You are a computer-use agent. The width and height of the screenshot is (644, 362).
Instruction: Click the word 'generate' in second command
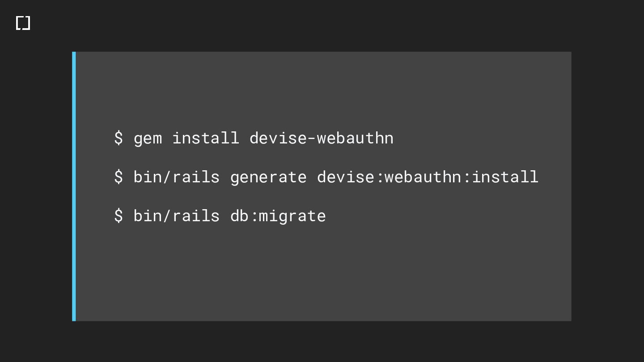coord(268,177)
